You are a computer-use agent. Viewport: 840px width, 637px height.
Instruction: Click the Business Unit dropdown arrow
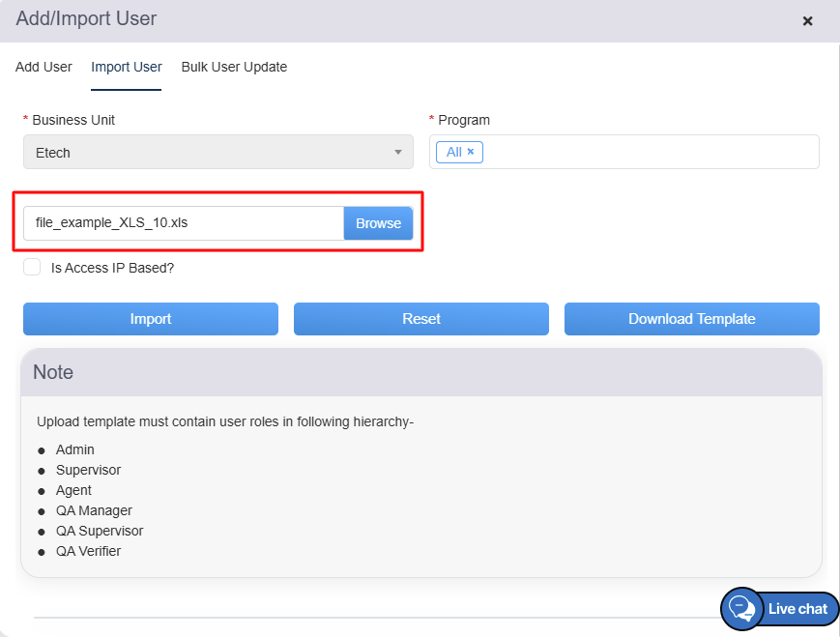(x=397, y=153)
